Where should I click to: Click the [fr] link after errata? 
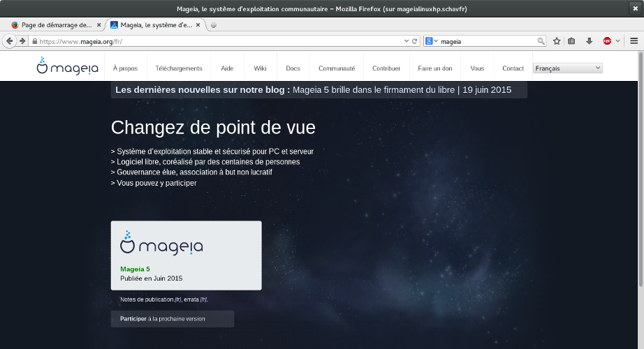[x=203, y=299]
